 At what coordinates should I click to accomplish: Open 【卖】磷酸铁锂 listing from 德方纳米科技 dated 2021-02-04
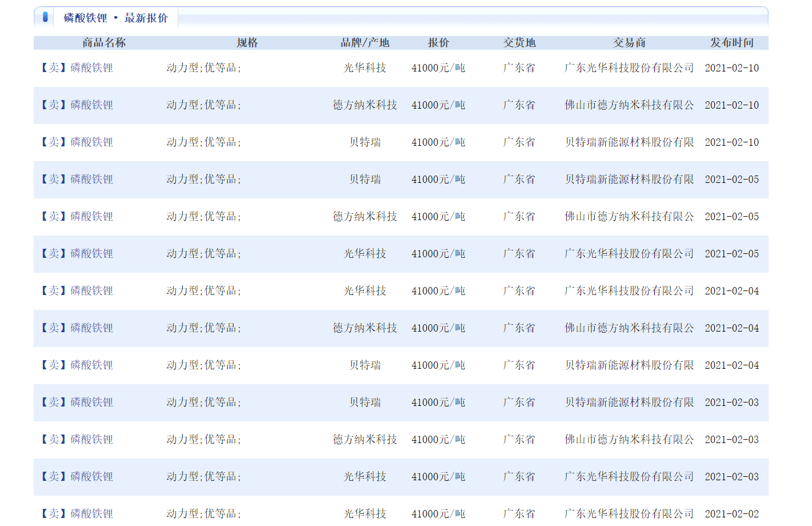(x=77, y=328)
